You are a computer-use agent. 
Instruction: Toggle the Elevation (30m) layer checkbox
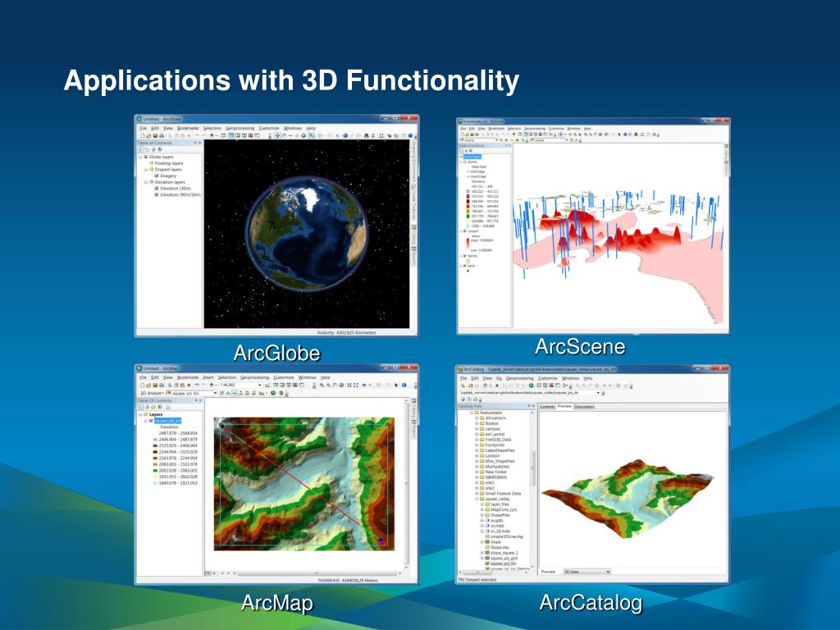click(156, 188)
